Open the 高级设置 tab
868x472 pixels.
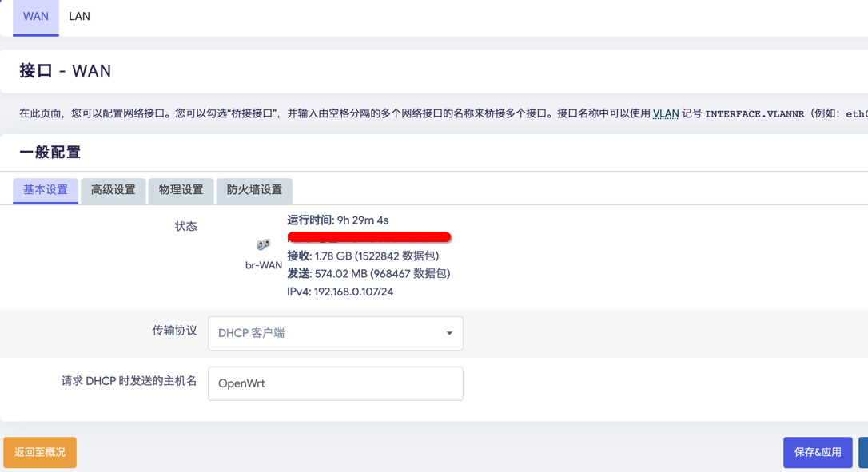[113, 190]
